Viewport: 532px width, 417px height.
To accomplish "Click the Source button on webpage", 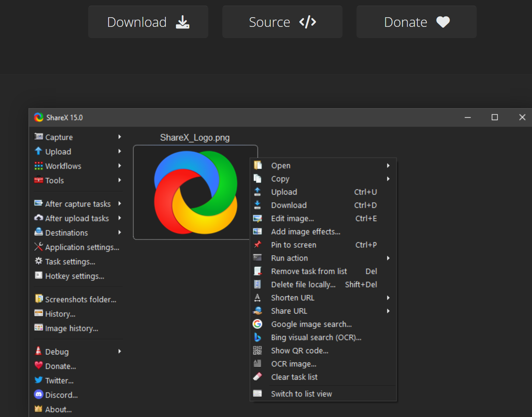I will 282,22.
